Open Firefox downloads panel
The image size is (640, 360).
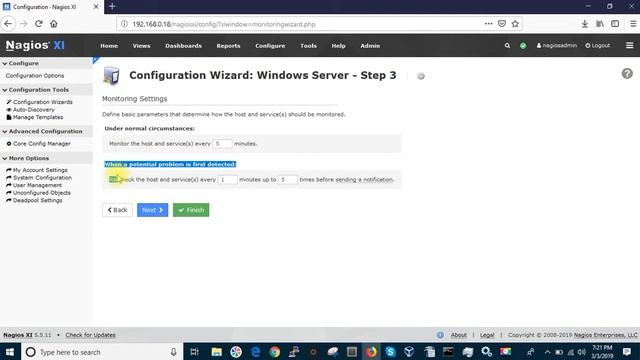(585, 24)
